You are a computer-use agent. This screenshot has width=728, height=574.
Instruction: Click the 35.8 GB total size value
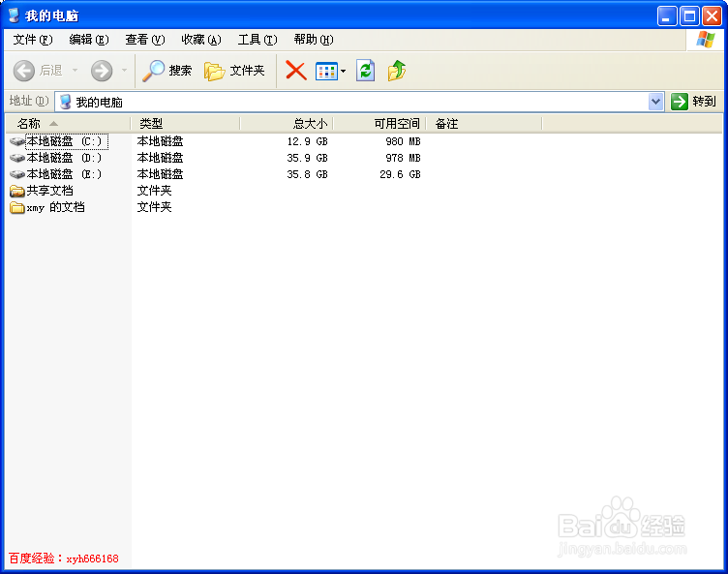[307, 174]
